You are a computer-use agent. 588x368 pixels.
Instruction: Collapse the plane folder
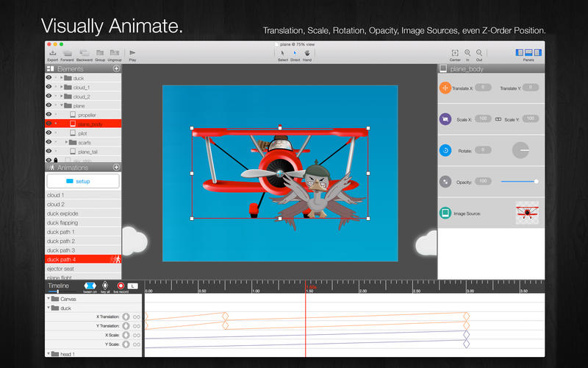pyautogui.click(x=62, y=105)
